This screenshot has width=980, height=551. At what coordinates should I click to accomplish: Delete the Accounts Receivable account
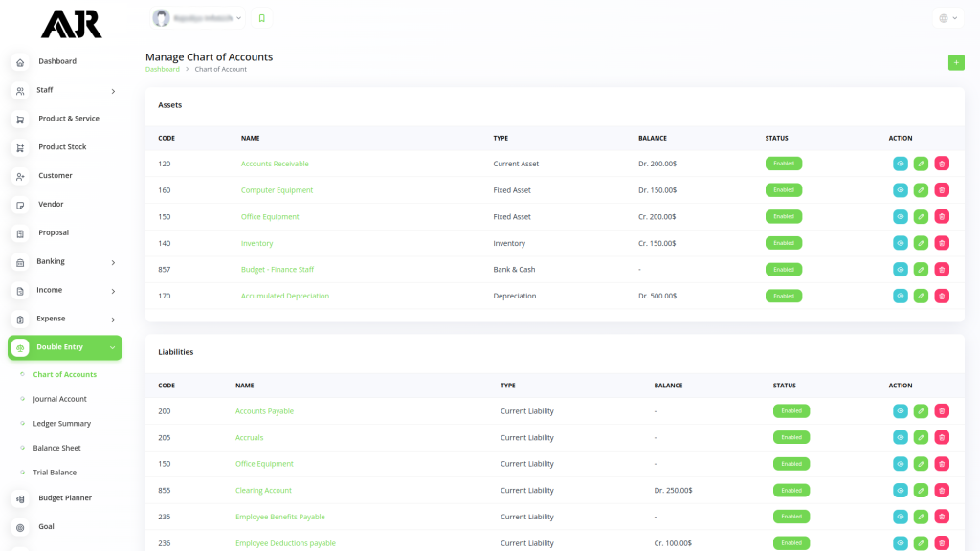tap(942, 164)
